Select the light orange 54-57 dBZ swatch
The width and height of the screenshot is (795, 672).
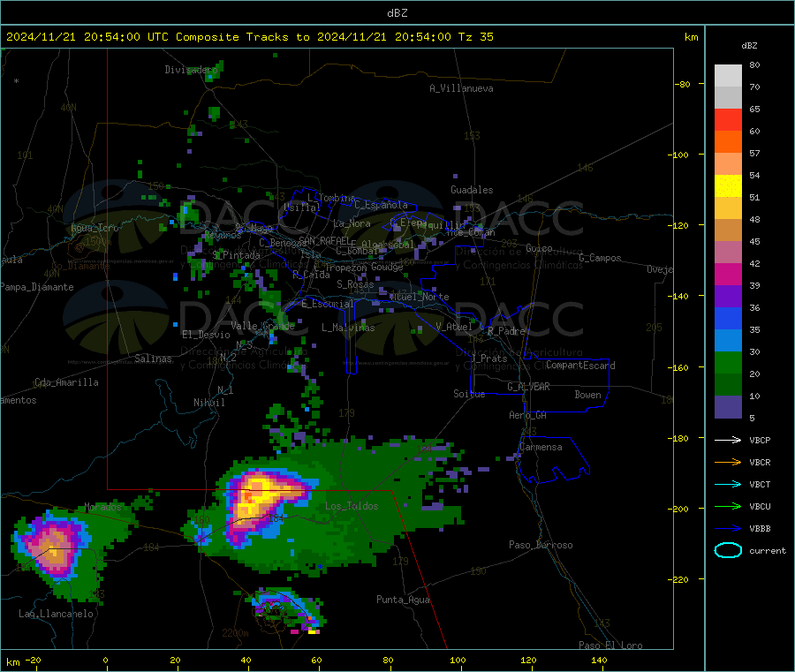(728, 164)
